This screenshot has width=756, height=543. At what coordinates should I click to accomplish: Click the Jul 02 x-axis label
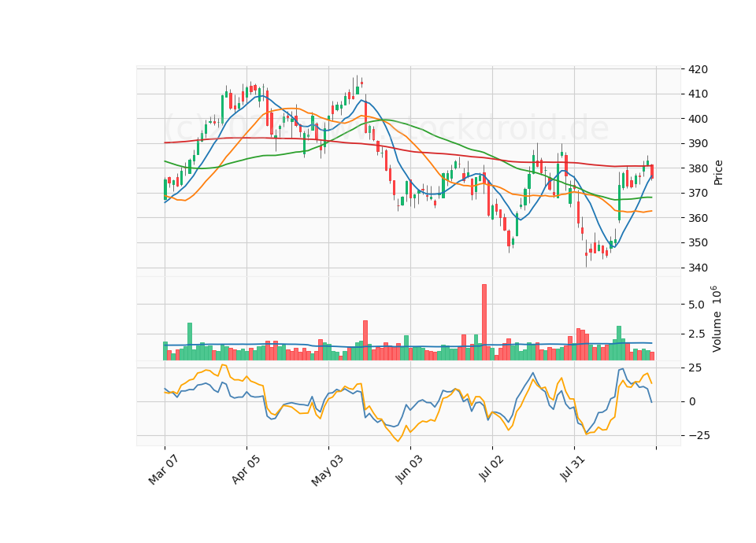tap(491, 468)
